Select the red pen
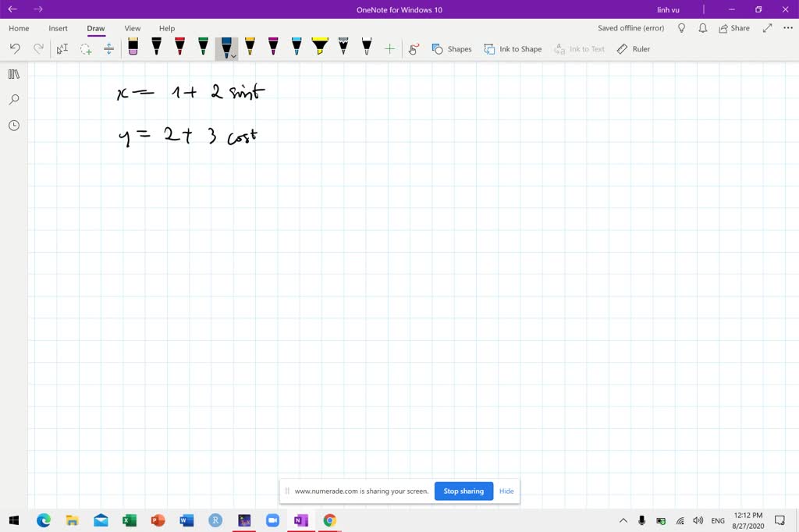 (179, 47)
